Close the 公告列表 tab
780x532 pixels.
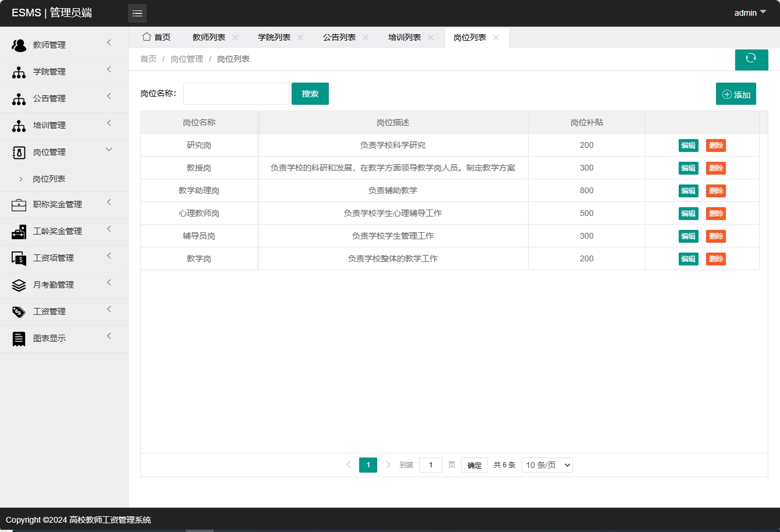[x=366, y=37]
